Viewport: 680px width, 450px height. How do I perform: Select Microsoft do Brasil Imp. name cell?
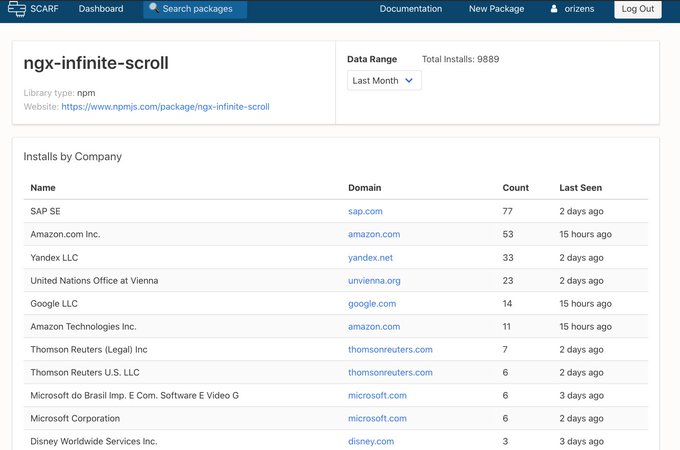[x=134, y=395]
